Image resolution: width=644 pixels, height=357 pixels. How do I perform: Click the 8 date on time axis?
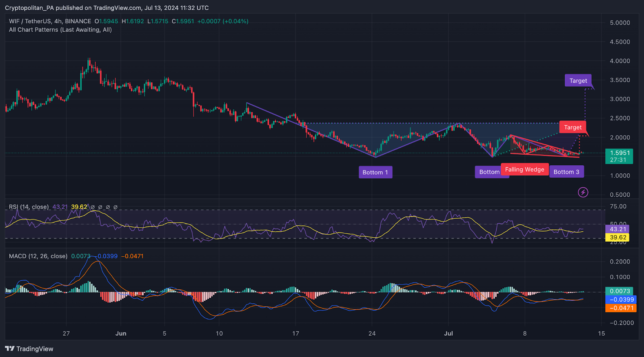pos(525,334)
